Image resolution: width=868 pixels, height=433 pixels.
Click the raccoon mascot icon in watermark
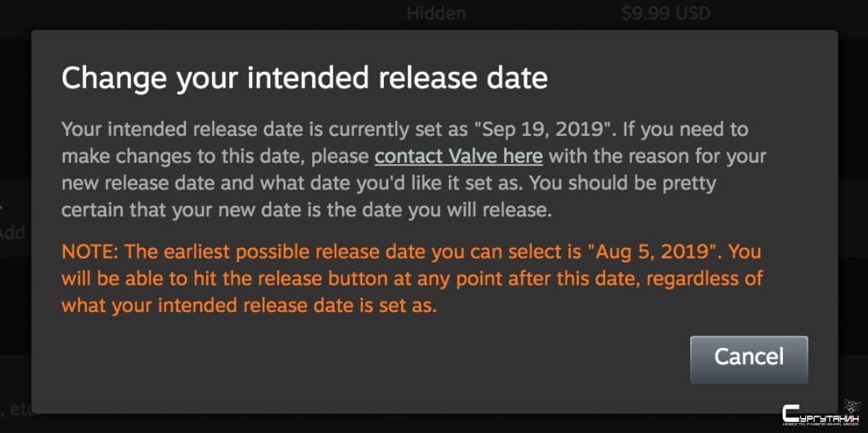pyautogui.click(x=854, y=407)
